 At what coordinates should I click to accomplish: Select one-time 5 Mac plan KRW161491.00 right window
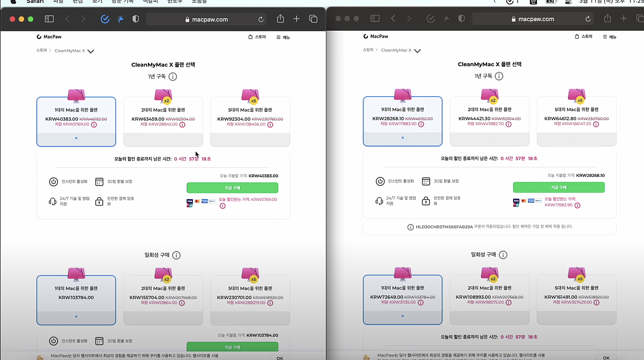point(576,300)
